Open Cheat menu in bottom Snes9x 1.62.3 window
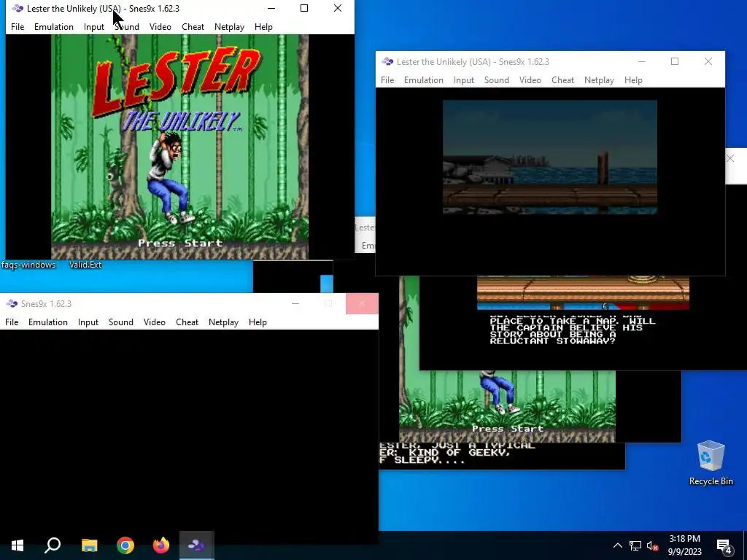The width and height of the screenshot is (747, 560). (187, 322)
